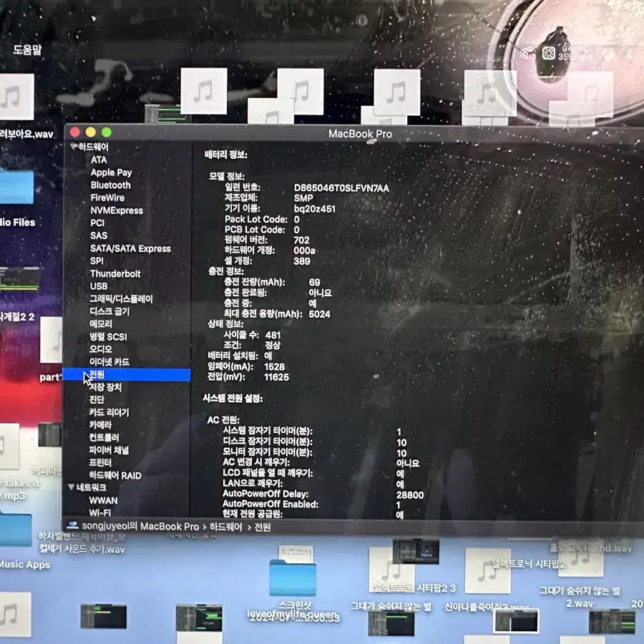Viewport: 644px width, 644px height.
Task: Close the MacBook Pro window with the red button
Action: [x=74, y=132]
